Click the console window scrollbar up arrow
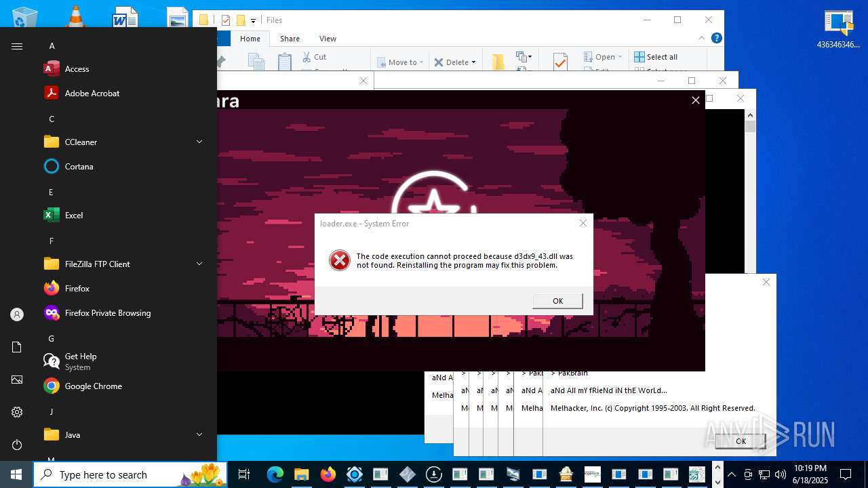 click(750, 115)
